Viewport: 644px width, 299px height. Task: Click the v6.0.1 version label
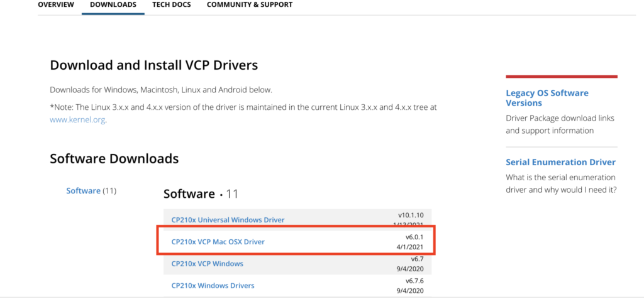coord(416,236)
